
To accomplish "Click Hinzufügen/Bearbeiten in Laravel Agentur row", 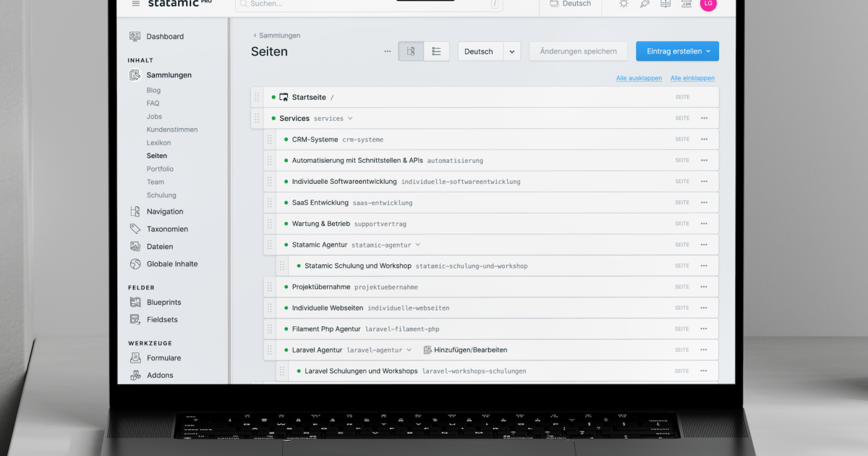I will point(465,350).
